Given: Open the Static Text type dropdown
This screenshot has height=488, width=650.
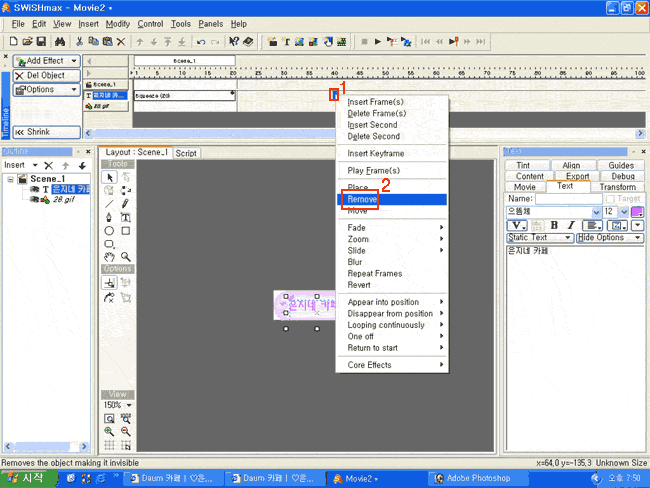Looking at the screenshot, I should (x=540, y=238).
